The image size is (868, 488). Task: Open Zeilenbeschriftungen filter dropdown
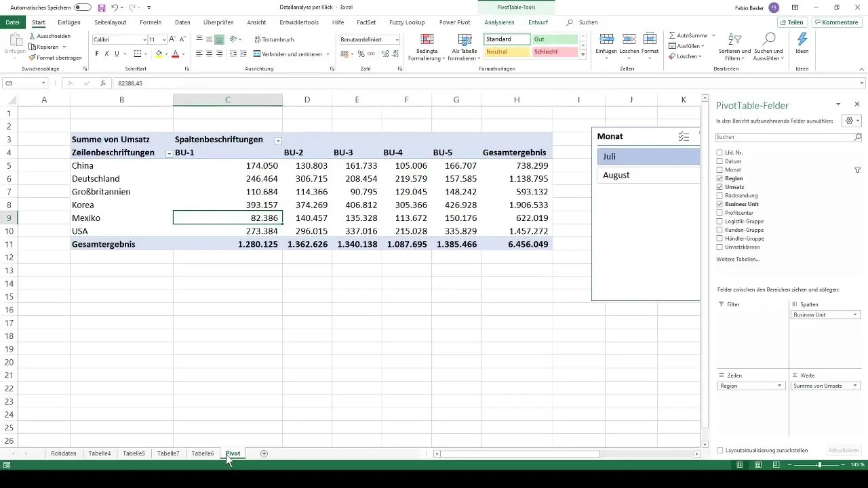point(169,153)
